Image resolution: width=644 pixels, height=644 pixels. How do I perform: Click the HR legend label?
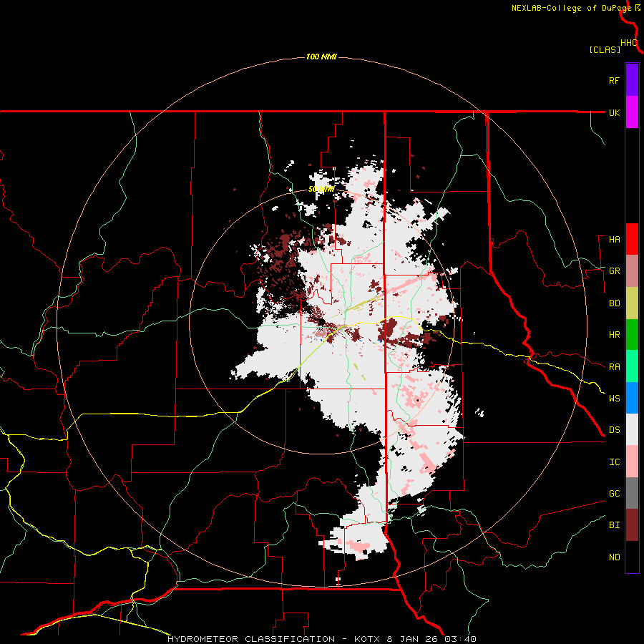pos(614,335)
